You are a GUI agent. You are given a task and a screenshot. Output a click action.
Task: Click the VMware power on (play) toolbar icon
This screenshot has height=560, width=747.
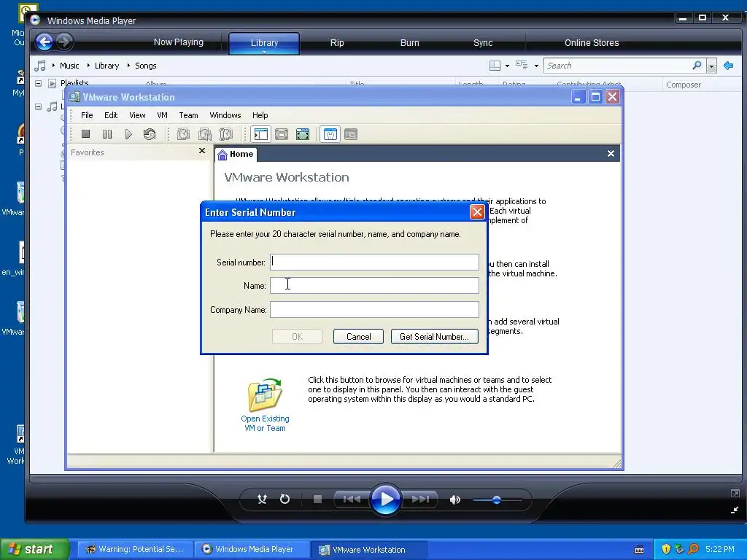click(128, 134)
